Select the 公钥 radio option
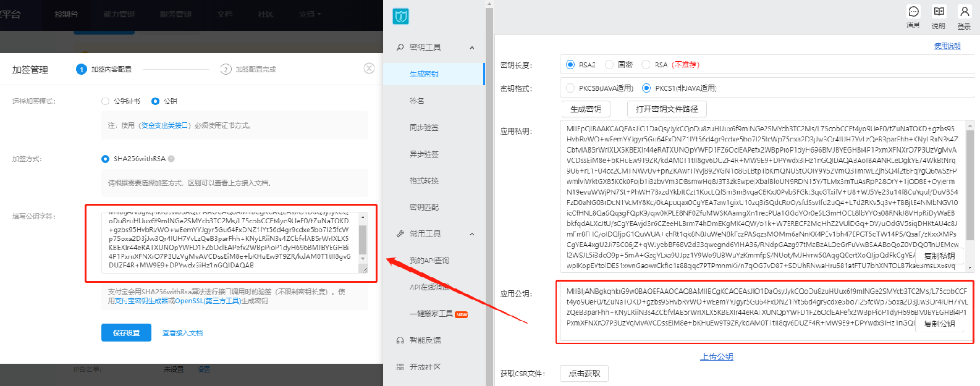This screenshot has height=386, width=980. 155,101
